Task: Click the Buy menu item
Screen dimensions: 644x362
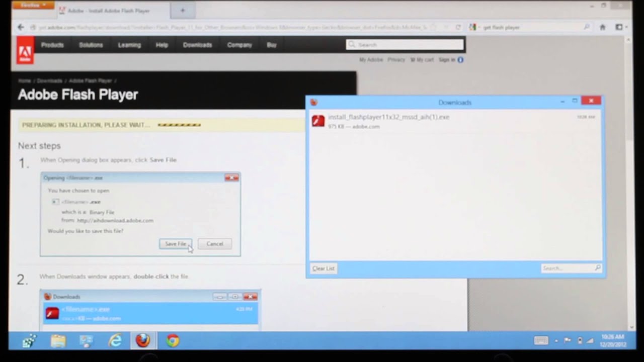Action: click(x=272, y=45)
